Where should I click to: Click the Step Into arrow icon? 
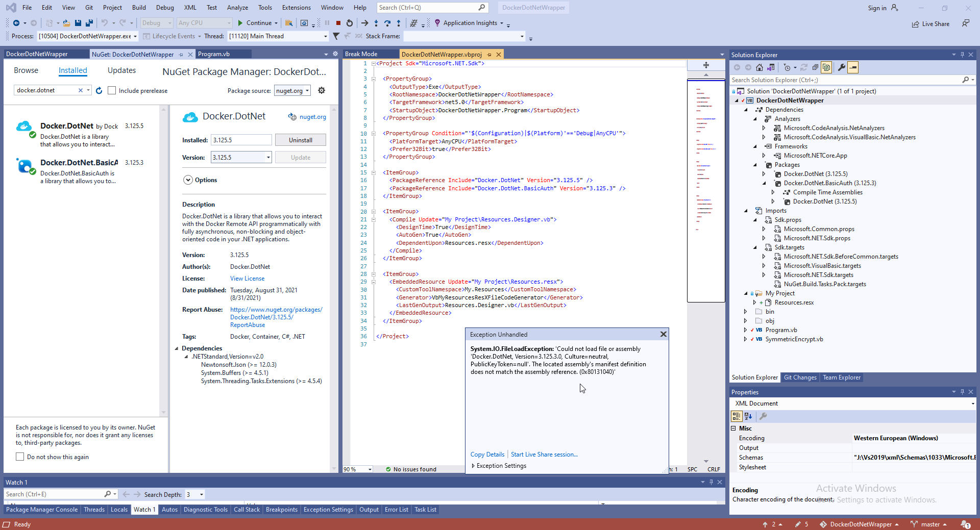coord(376,23)
